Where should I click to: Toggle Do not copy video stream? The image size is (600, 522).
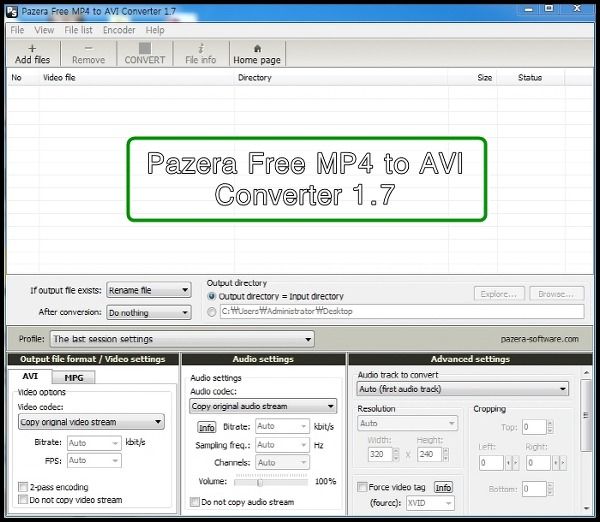[23, 499]
